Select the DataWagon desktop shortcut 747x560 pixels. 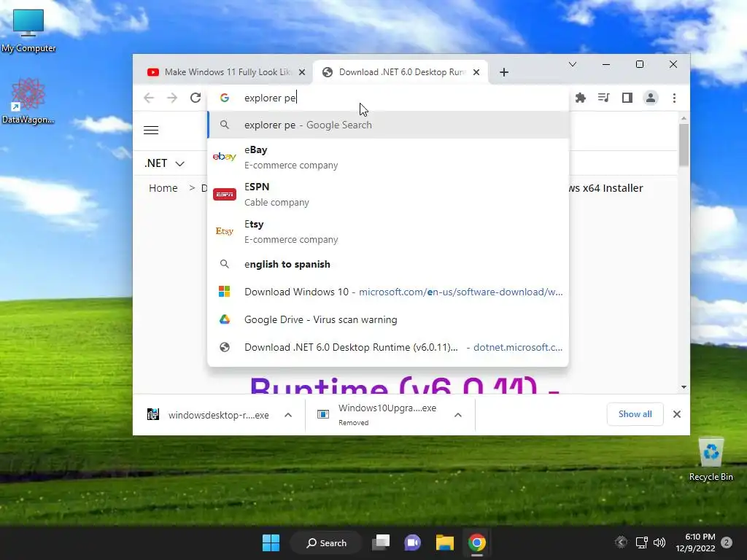pyautogui.click(x=28, y=101)
